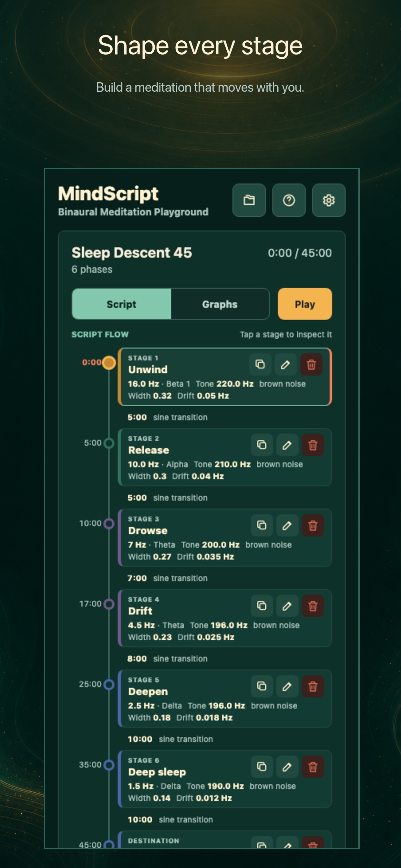Click the Sleep Descent 45 title

[132, 253]
